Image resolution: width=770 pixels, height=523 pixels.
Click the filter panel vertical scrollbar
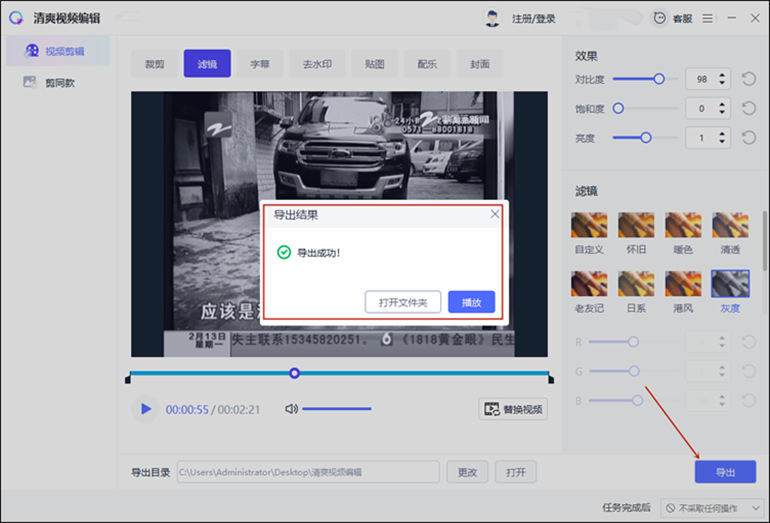click(x=764, y=241)
